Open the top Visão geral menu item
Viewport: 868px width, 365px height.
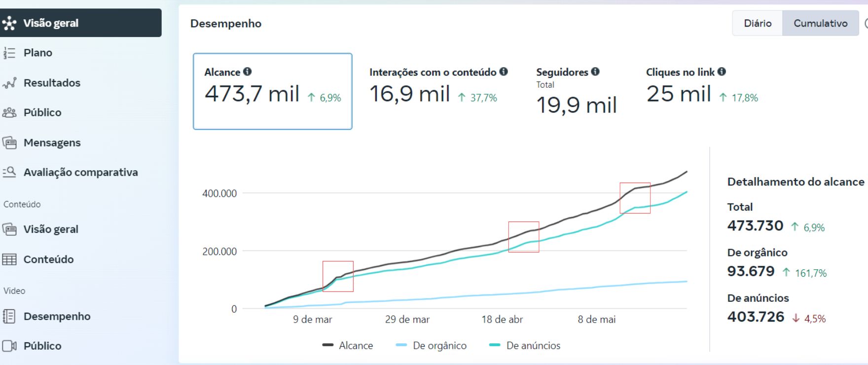[51, 23]
